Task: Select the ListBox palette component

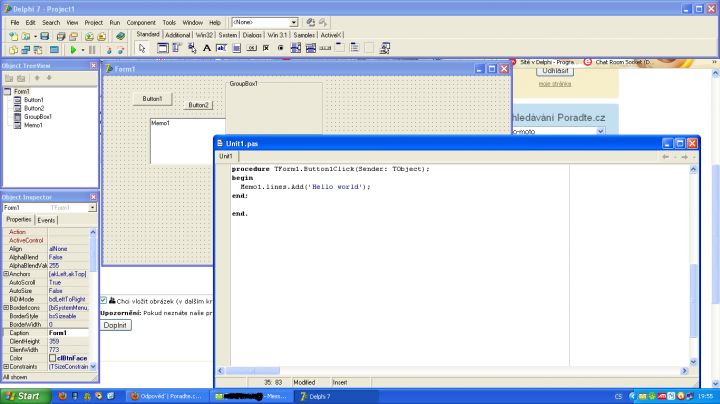Action: pos(296,48)
